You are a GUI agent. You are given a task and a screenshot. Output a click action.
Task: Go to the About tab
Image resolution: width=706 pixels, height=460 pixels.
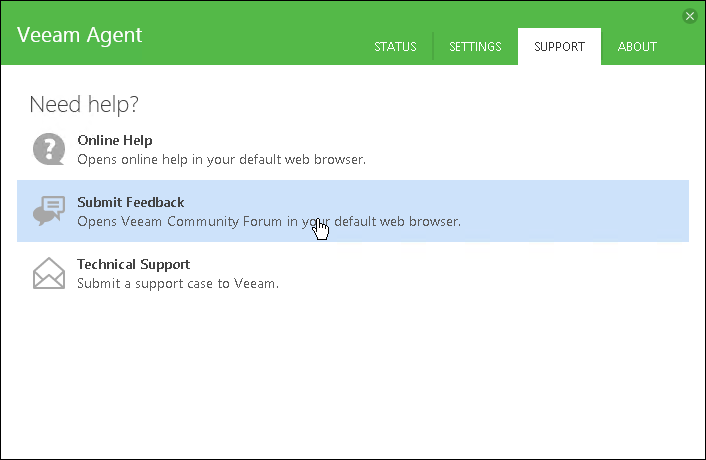click(x=637, y=47)
